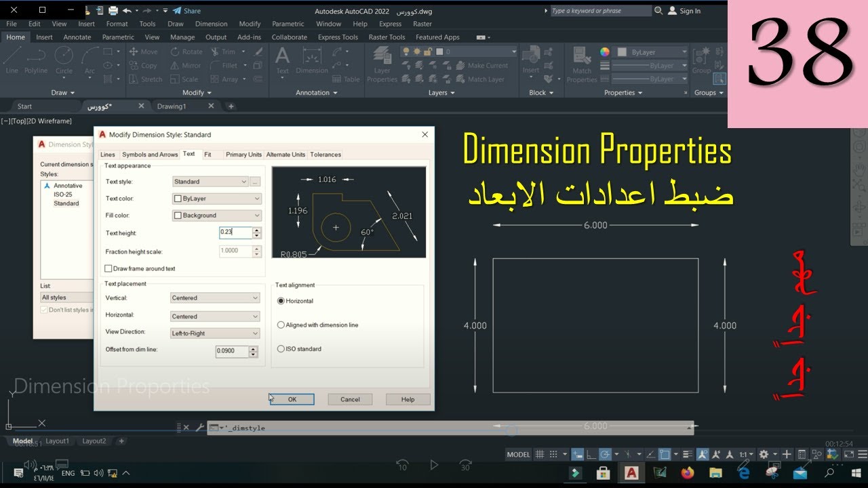Click the Text height input field

(235, 232)
